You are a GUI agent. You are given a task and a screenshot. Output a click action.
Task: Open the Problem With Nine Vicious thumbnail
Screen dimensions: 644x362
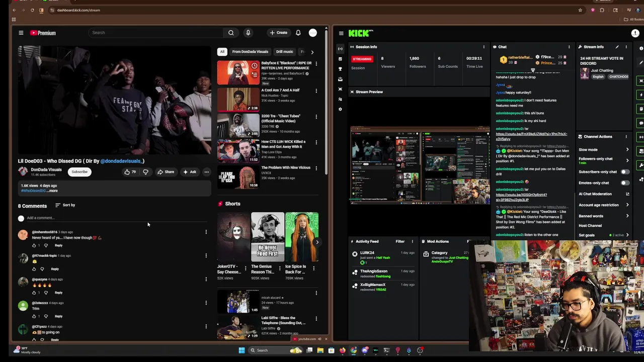click(238, 176)
